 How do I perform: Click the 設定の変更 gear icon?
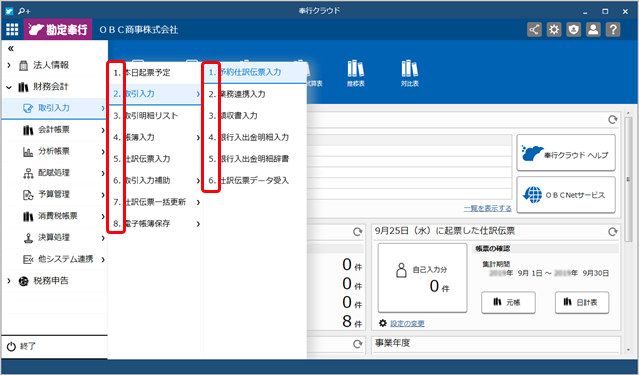click(x=383, y=323)
